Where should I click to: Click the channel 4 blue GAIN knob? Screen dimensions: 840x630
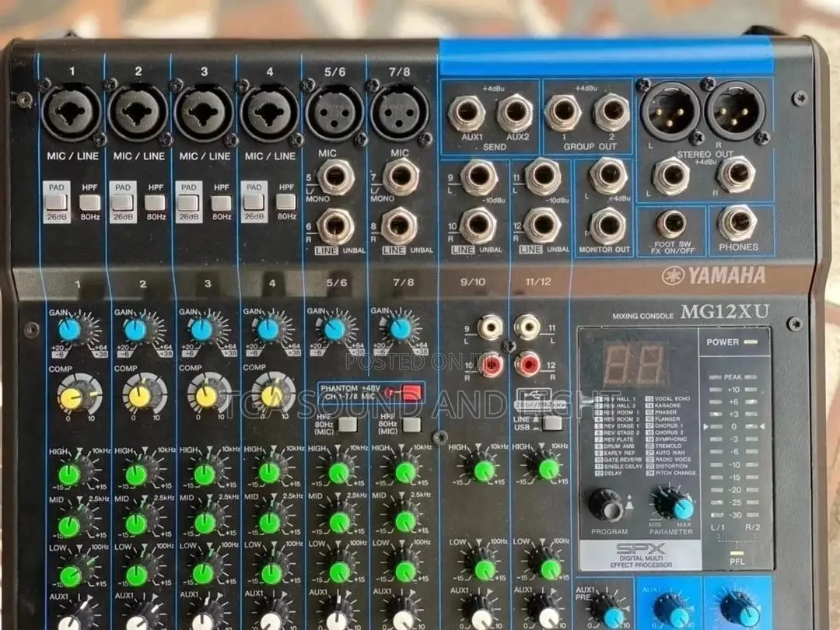pyautogui.click(x=268, y=330)
